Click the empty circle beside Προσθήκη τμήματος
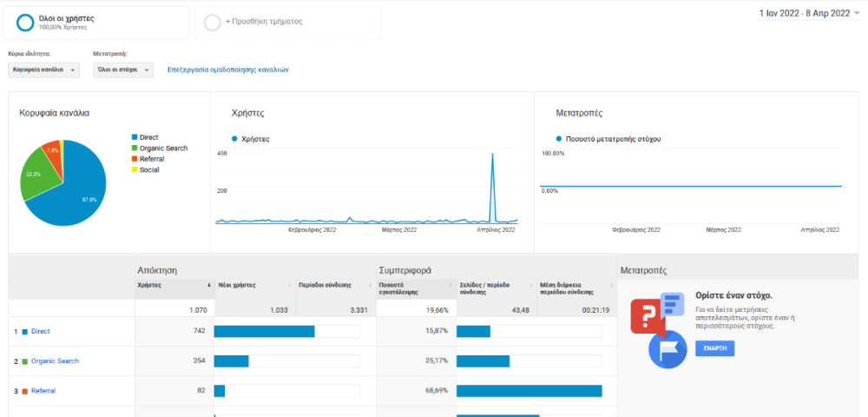The height and width of the screenshot is (417, 868). coord(212,23)
